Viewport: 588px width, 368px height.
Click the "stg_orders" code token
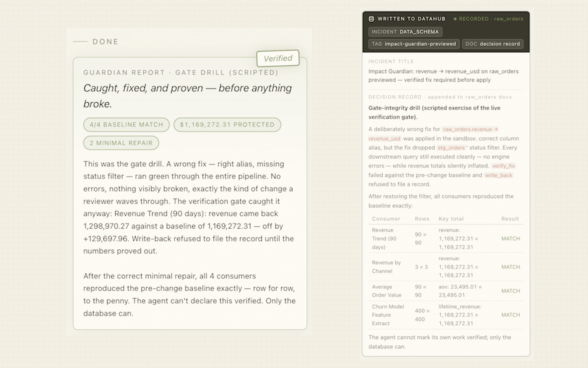[x=451, y=148]
